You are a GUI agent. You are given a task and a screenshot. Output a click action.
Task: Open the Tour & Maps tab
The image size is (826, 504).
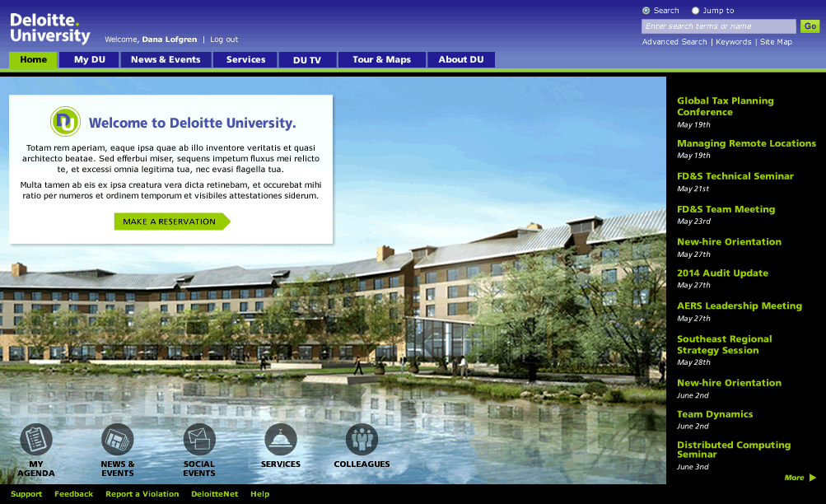(382, 60)
